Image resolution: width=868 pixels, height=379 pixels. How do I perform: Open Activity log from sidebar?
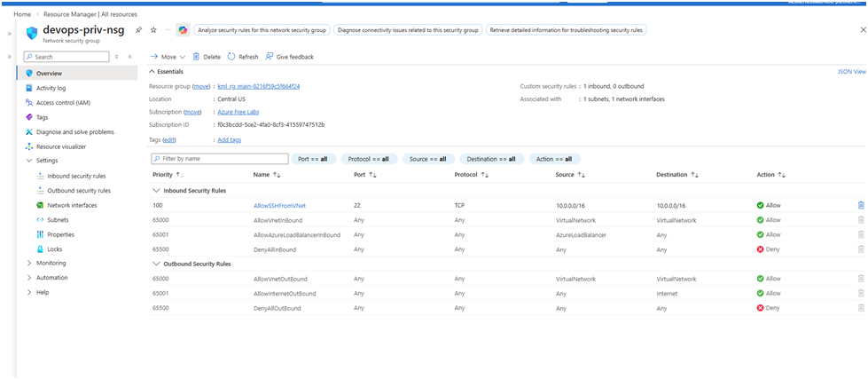coord(51,88)
